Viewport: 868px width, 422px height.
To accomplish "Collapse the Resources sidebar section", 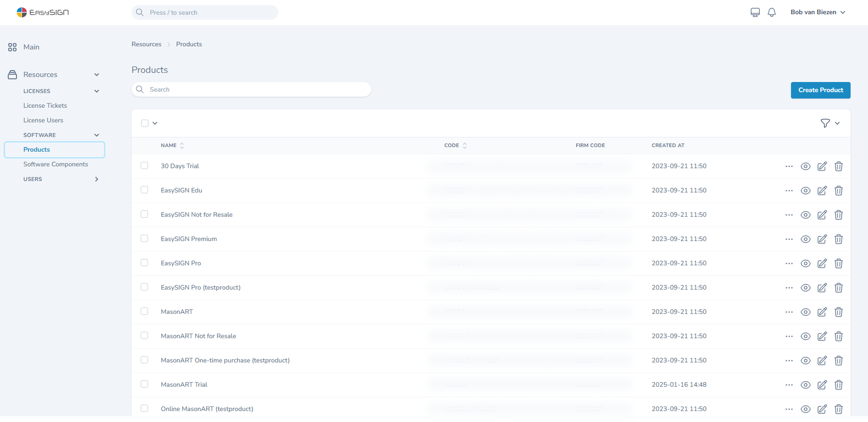I will click(97, 75).
